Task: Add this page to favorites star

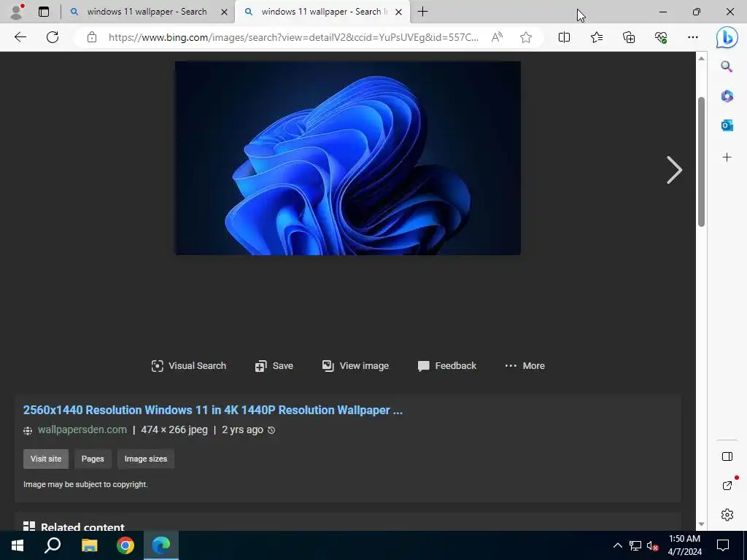Action: [x=526, y=37]
